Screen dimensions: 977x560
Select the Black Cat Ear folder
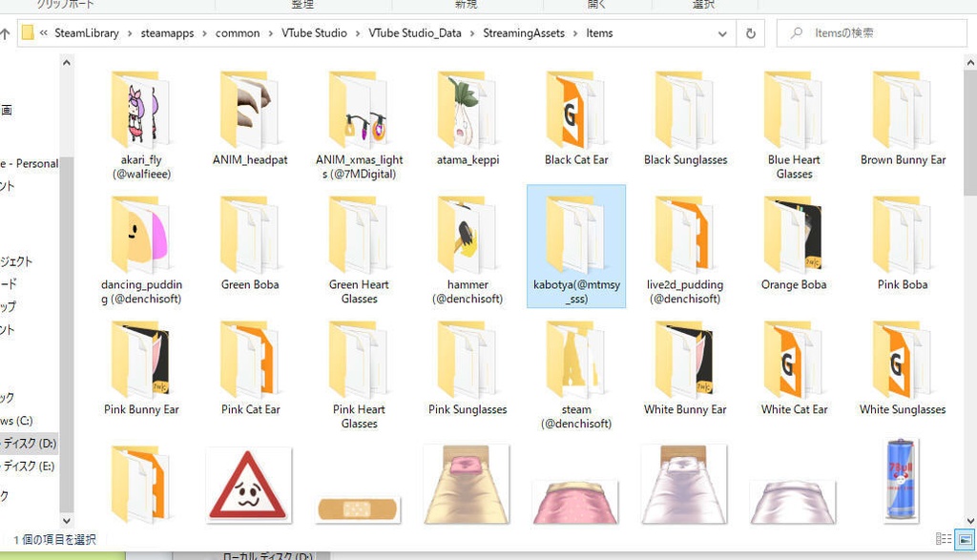point(576,118)
